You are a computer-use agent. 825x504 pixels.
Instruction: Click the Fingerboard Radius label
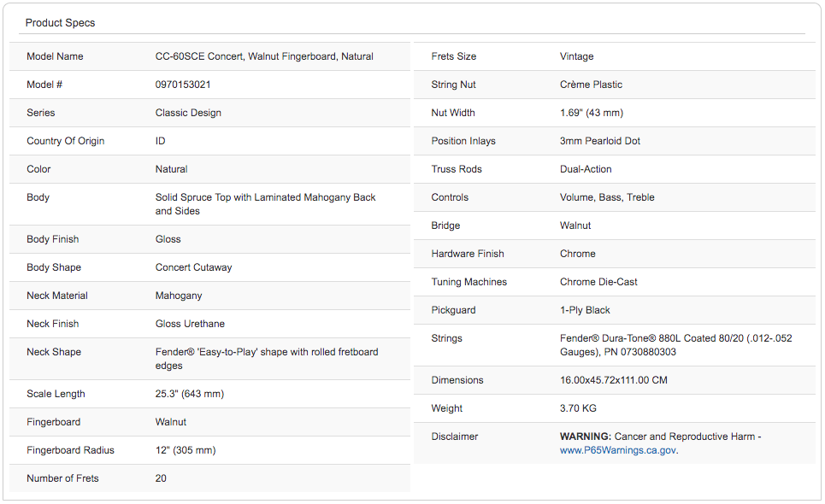tap(70, 450)
